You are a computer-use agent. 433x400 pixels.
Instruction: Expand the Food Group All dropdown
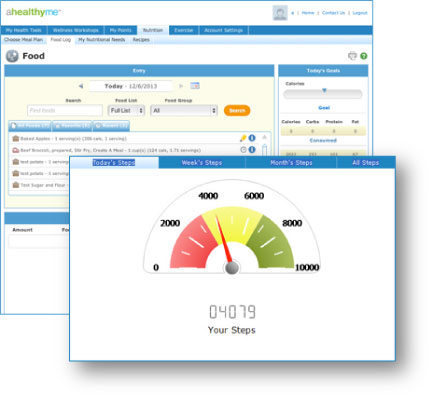coord(184,110)
